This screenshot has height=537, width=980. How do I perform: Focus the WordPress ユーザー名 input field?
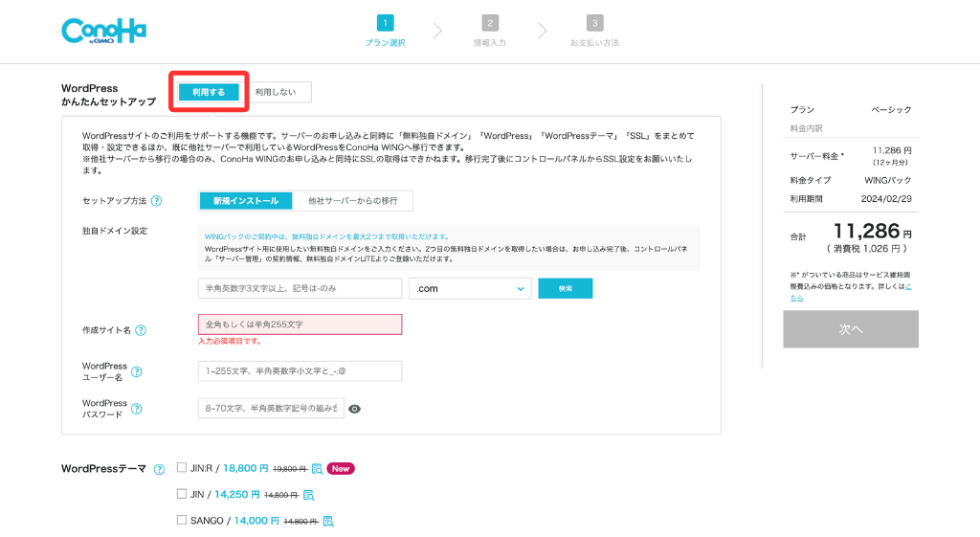point(300,370)
